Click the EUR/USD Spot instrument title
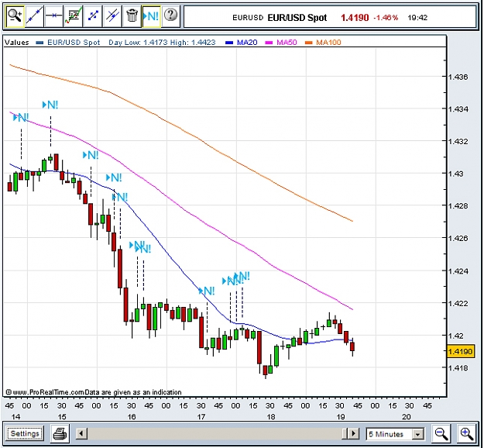 (297, 18)
